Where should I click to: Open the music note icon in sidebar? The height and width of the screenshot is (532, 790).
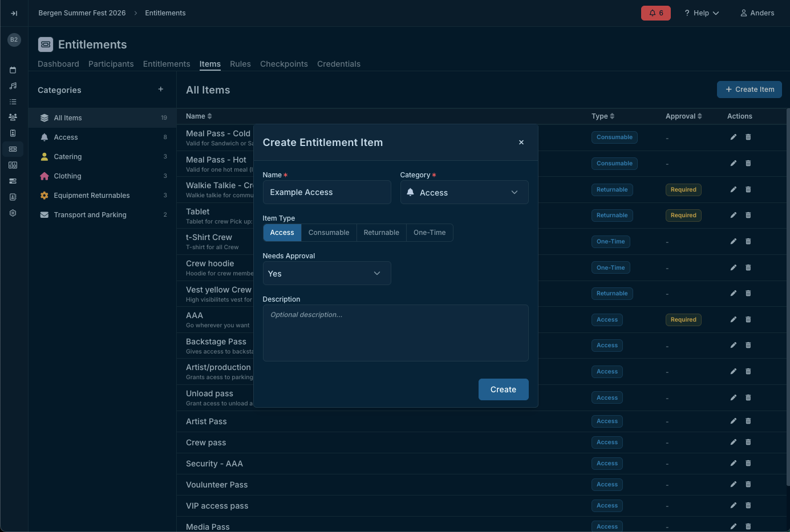coord(13,86)
